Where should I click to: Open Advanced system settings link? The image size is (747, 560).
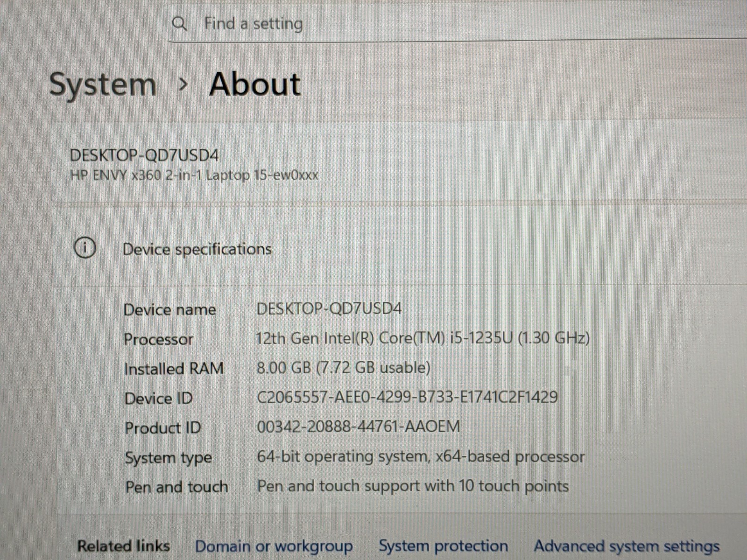(x=627, y=546)
